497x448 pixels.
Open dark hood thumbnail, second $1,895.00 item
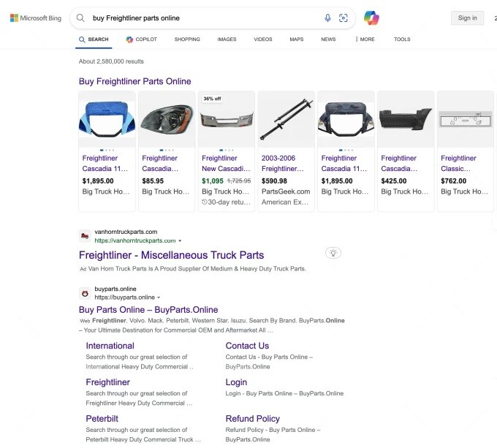point(346,120)
